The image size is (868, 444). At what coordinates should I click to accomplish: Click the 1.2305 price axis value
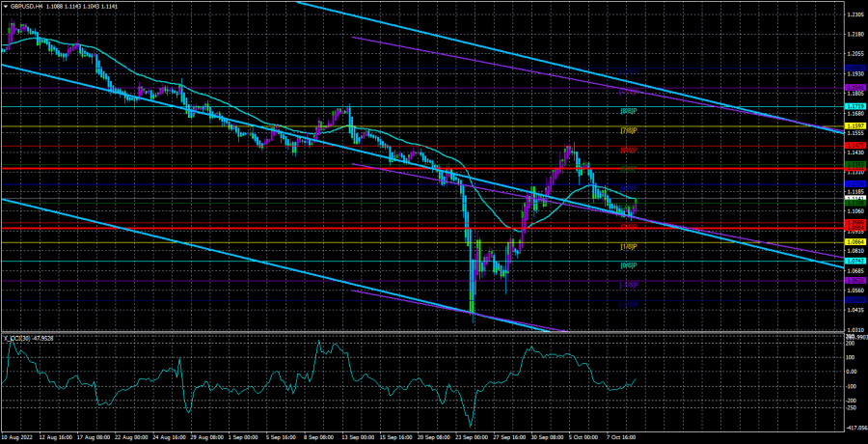[x=854, y=15]
